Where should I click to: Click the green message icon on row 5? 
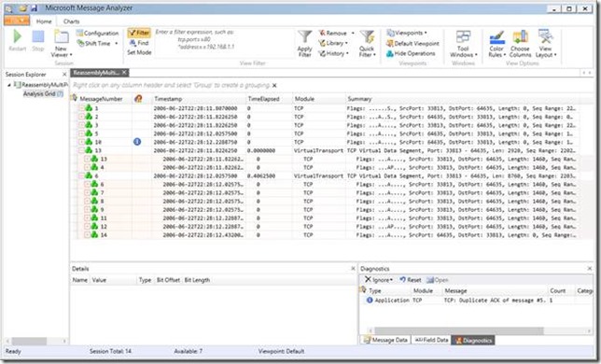89,133
